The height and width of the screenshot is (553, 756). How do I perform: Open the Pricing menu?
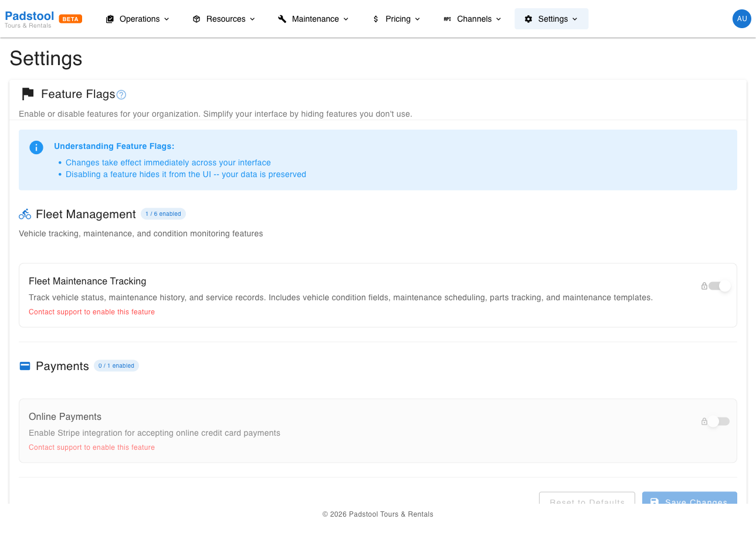pos(396,19)
